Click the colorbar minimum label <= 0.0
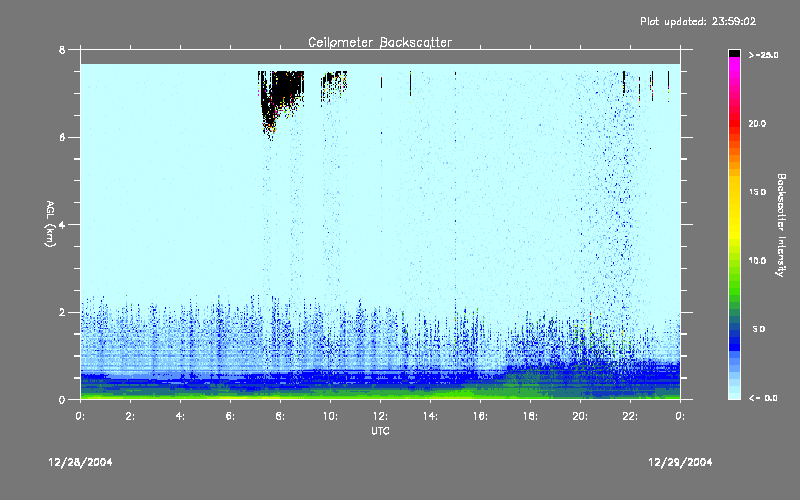Screen dimensions: 800x500 pyautogui.click(x=763, y=398)
